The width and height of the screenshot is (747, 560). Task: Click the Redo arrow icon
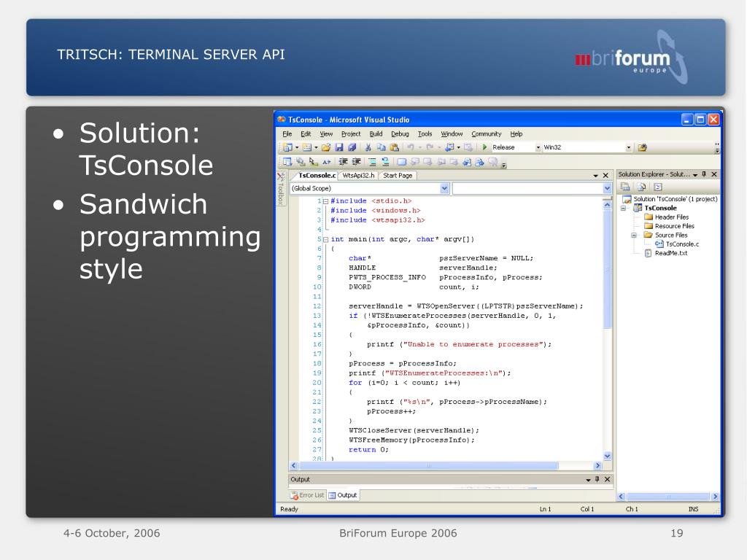click(x=430, y=147)
